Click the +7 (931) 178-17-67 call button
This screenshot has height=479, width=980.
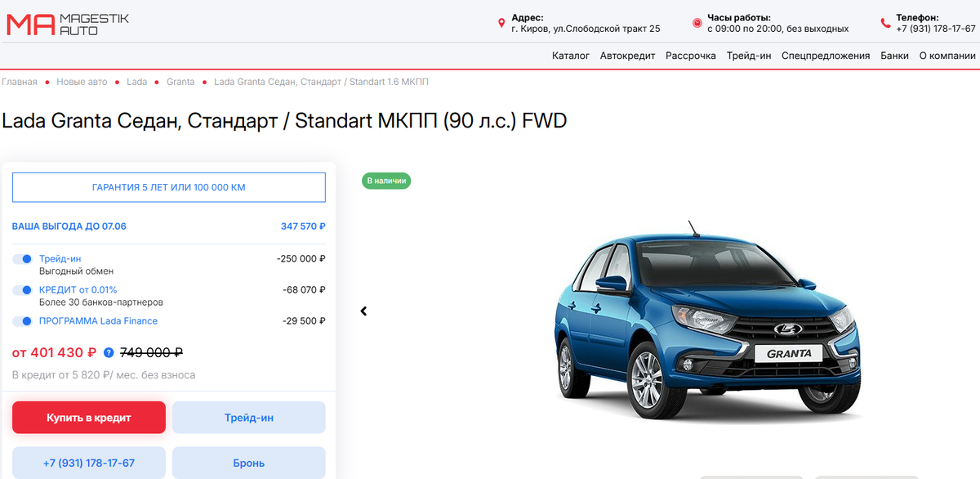pos(89,463)
